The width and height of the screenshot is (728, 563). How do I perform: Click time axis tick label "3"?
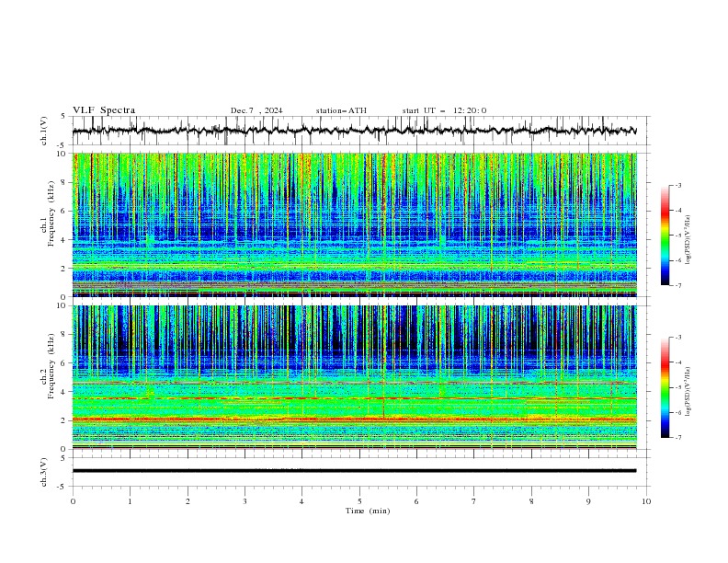pos(245,501)
